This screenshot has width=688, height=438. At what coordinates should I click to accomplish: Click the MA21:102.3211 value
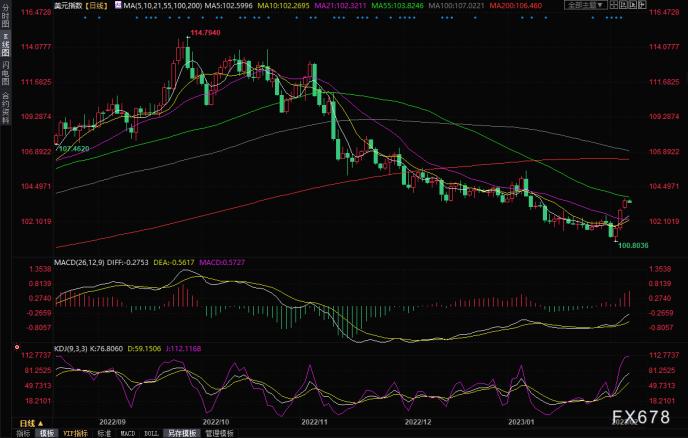coord(340,6)
